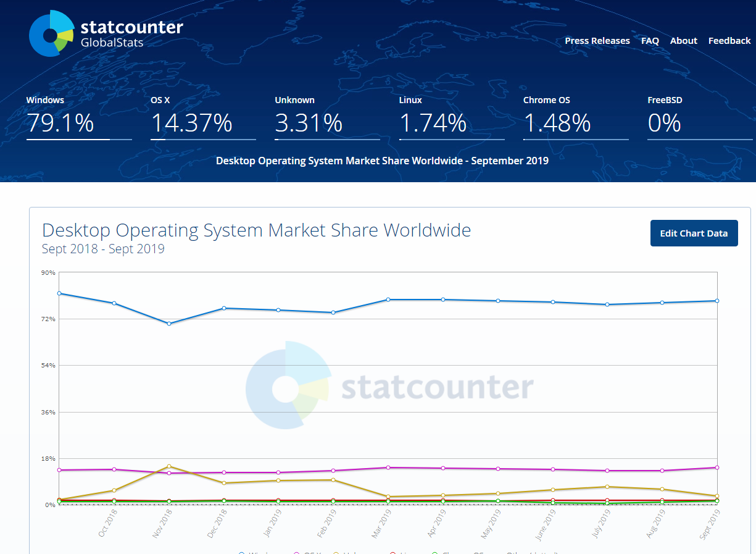Screen dimensions: 756x554
Task: Click the Mar 2019 x-axis label
Action: pyautogui.click(x=382, y=523)
